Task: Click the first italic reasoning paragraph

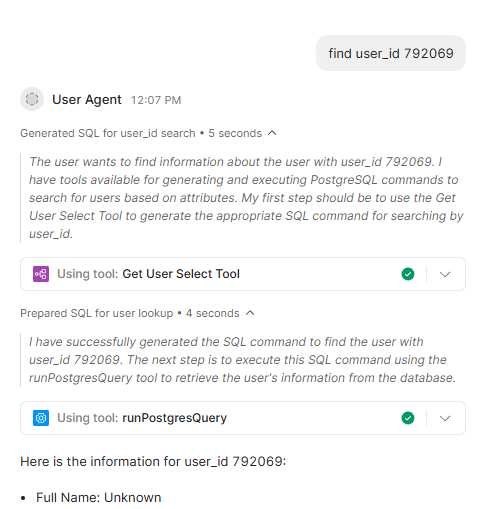Action: click(x=246, y=198)
